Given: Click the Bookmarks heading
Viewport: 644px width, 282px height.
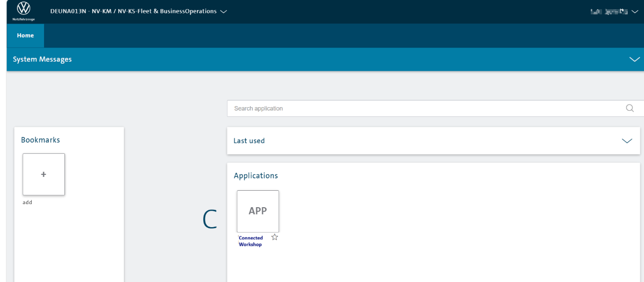Looking at the screenshot, I should coord(40,139).
